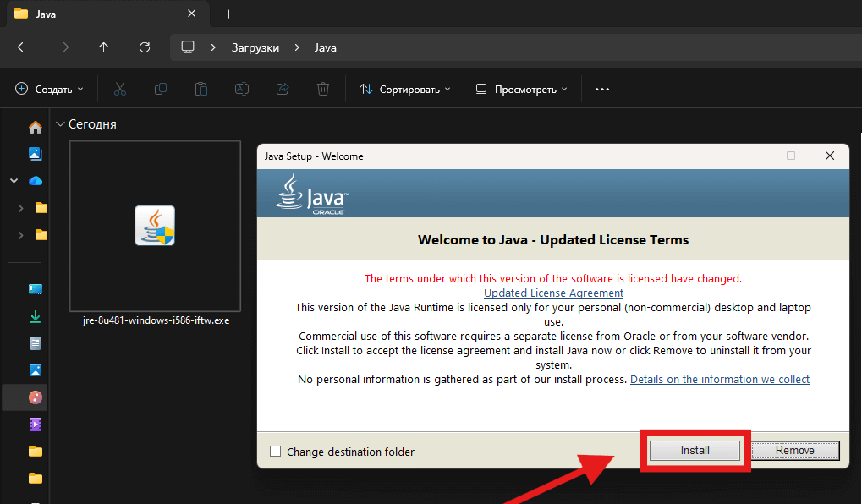Open Desktop in the sidebar
Viewport: 862px width, 504px height.
36,289
